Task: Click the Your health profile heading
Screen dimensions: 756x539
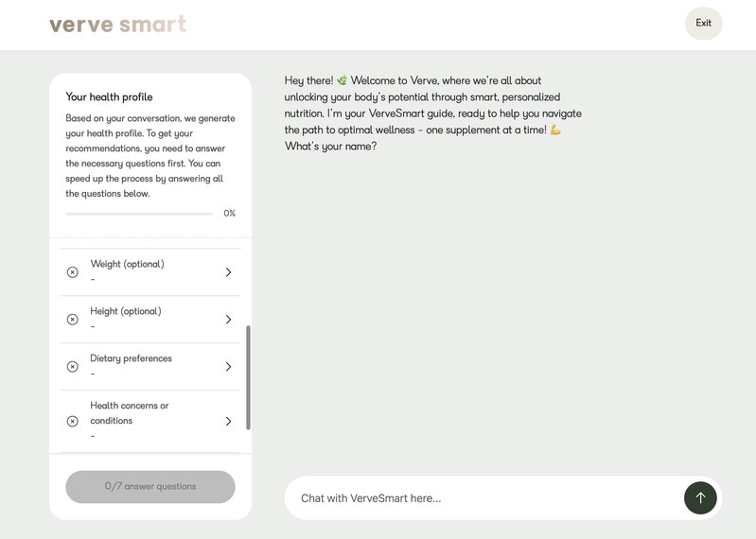Action: (109, 97)
